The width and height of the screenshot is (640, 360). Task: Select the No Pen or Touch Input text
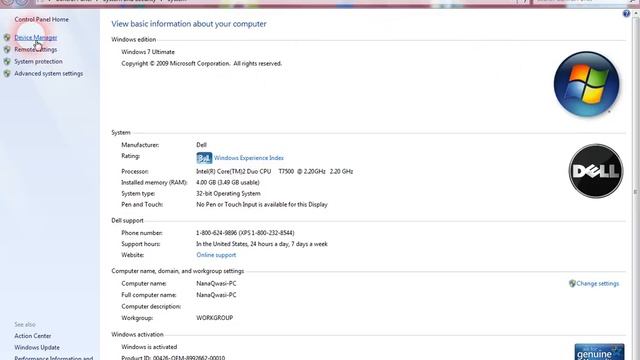[262, 205]
